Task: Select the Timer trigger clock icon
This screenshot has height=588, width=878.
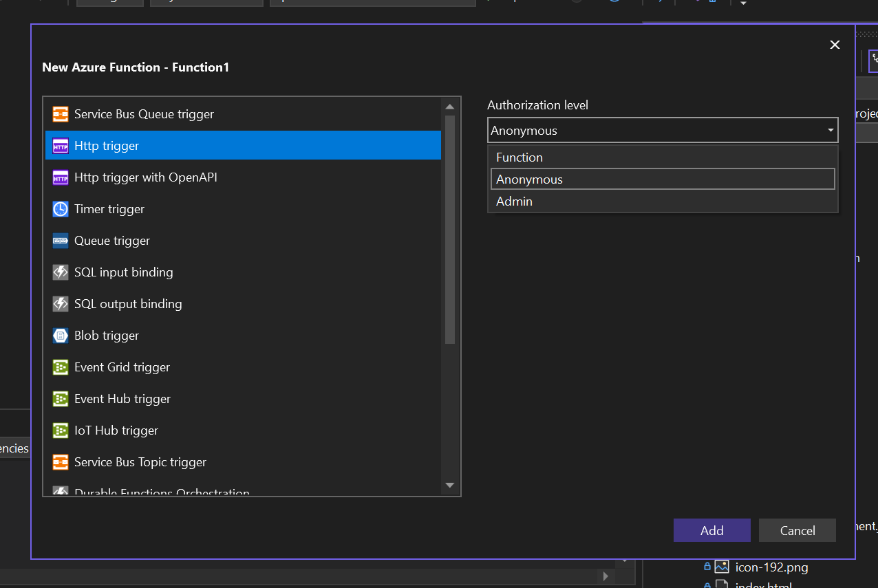Action: click(x=60, y=208)
